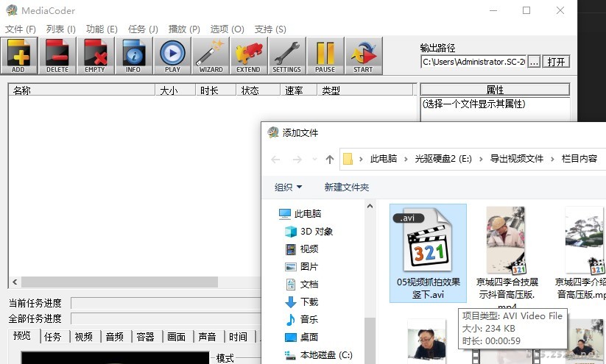Expand chevron after 导出视频文件 in breadcrumb

coord(552,159)
